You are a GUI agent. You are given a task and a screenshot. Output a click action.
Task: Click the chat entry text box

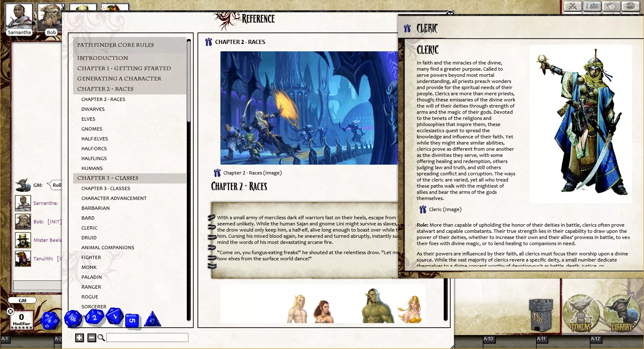click(x=37, y=285)
